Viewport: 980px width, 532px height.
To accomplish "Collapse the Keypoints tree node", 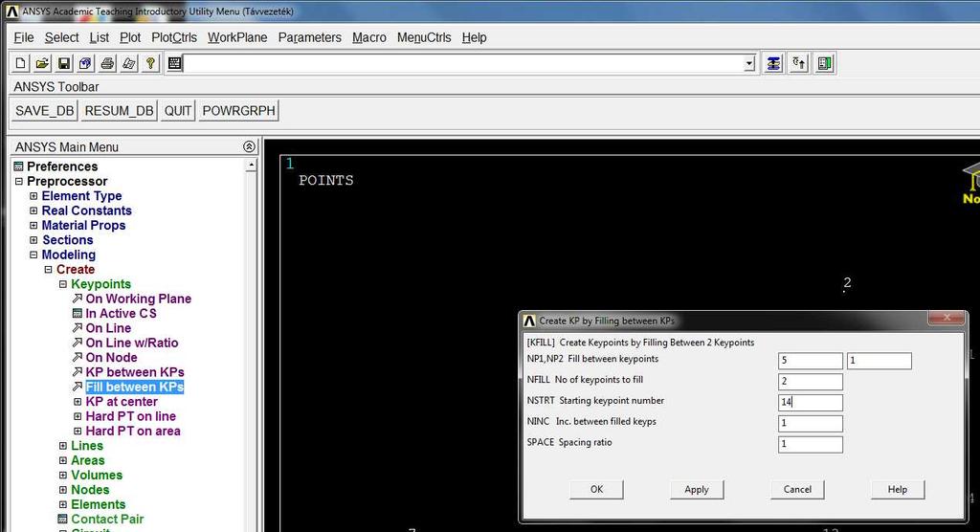I will 63,284.
